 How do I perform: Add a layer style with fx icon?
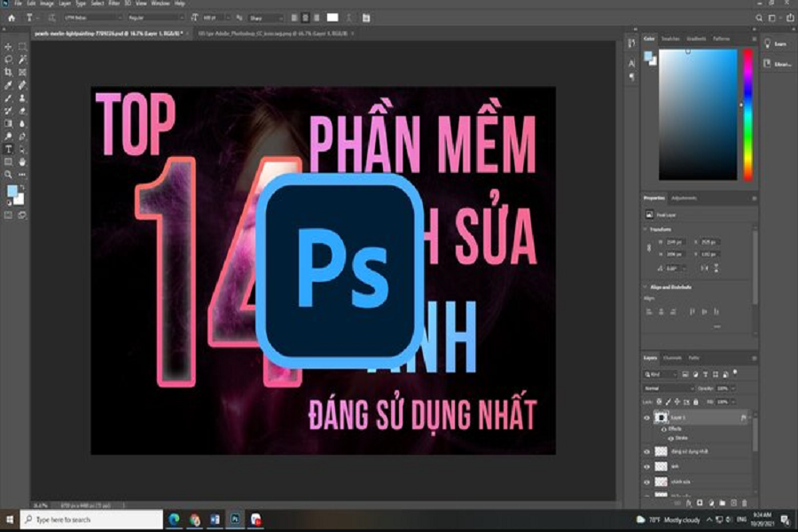coord(689,503)
